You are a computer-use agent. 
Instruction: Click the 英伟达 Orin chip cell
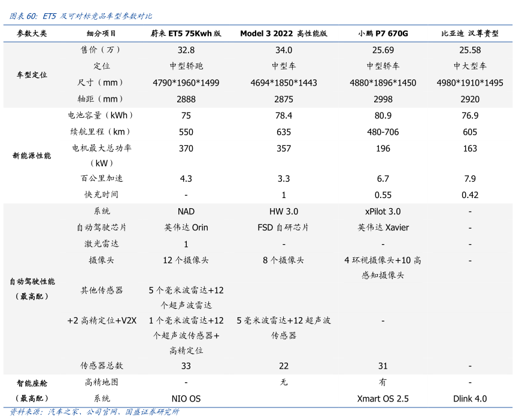point(186,227)
